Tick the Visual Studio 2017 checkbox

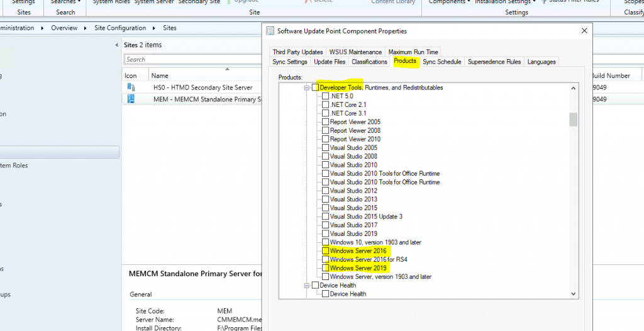pos(325,225)
